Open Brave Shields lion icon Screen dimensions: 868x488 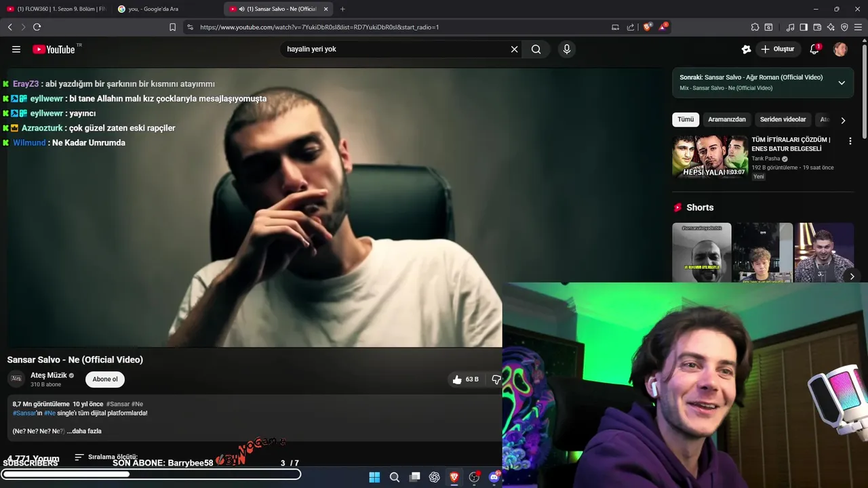click(x=648, y=27)
